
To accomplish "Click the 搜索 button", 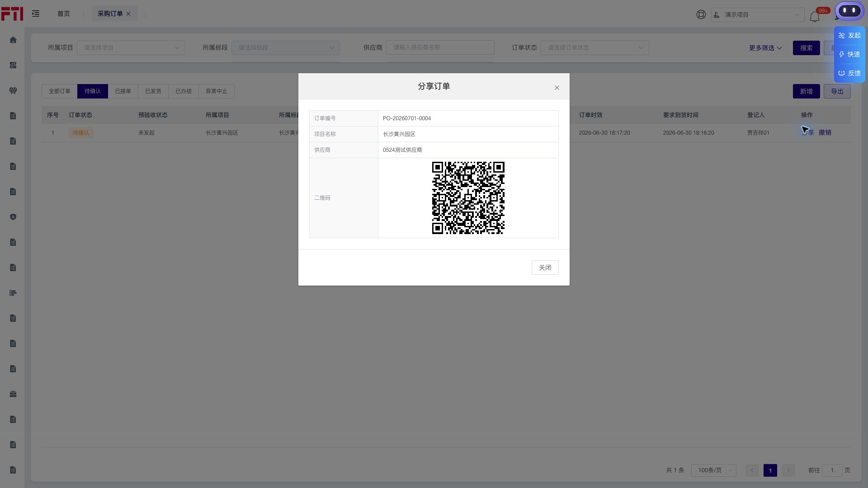I will (x=807, y=48).
